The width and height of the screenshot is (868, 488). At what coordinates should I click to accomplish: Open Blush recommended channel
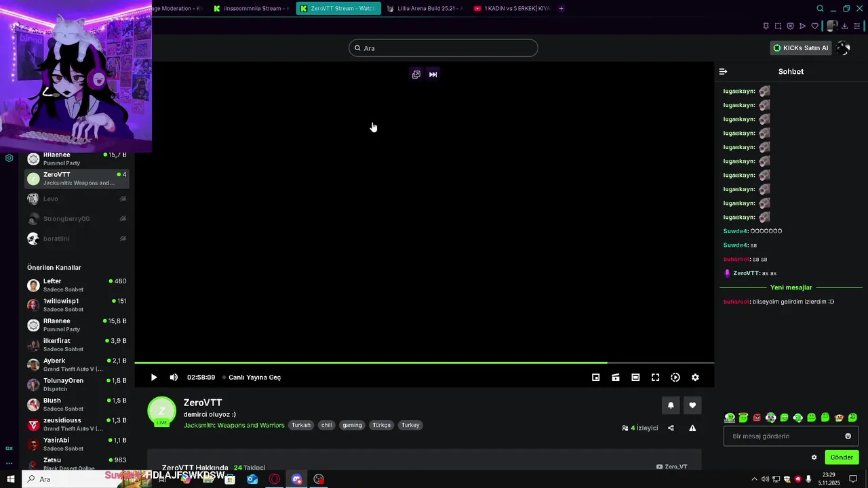77,405
